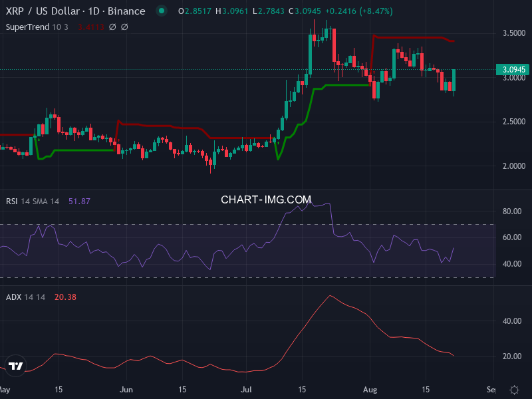Screen dimensions: 532x399
Task: Click the RSI 80.00 axis label
Action: point(512,211)
